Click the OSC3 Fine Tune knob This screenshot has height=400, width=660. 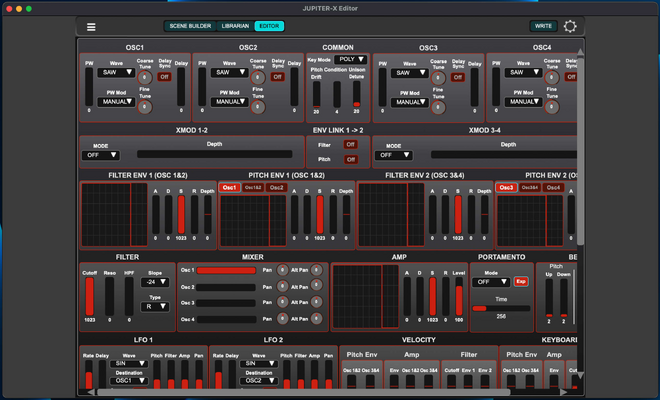pos(438,107)
